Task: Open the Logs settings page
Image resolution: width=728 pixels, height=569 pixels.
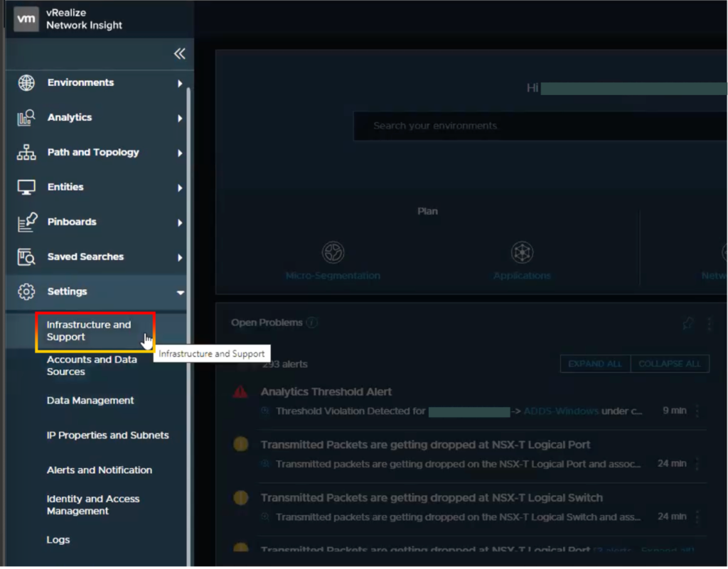Action: (58, 541)
